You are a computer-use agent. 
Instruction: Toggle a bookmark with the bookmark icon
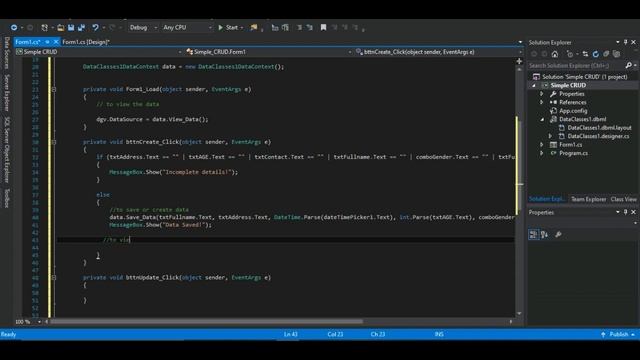323,27
